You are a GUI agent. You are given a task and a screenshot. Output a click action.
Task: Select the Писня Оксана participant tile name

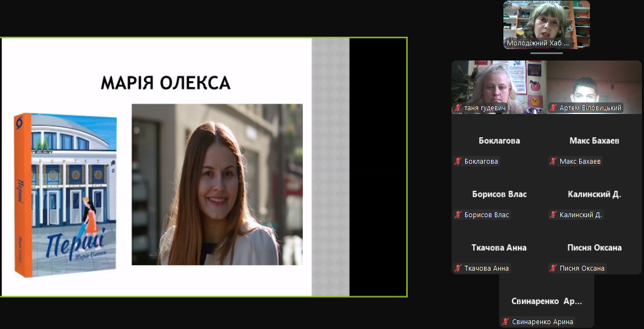[594, 248]
